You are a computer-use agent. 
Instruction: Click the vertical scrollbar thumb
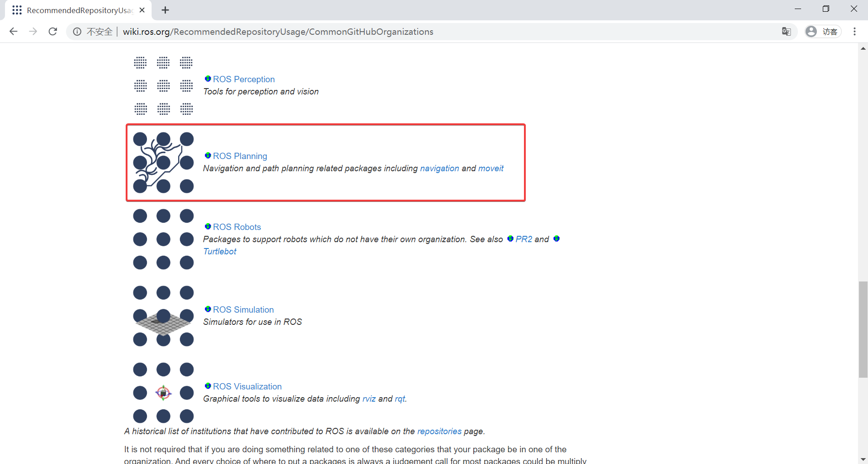[x=863, y=329]
